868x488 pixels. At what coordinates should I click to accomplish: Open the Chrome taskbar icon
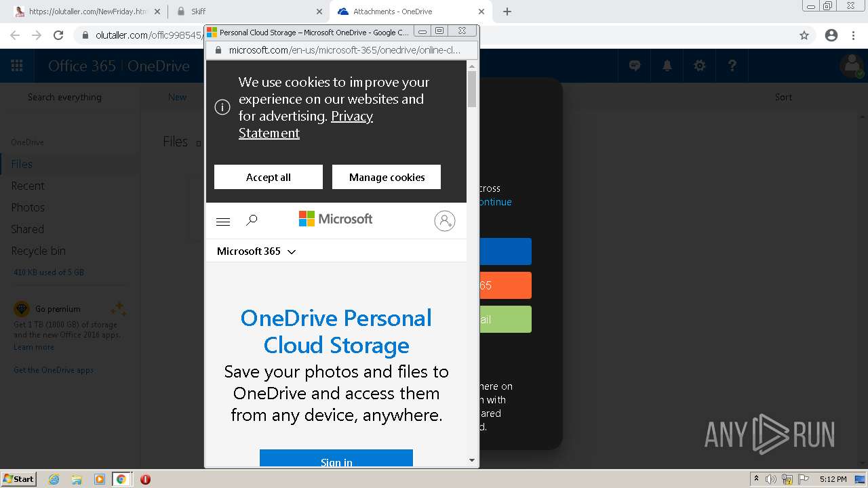point(121,479)
